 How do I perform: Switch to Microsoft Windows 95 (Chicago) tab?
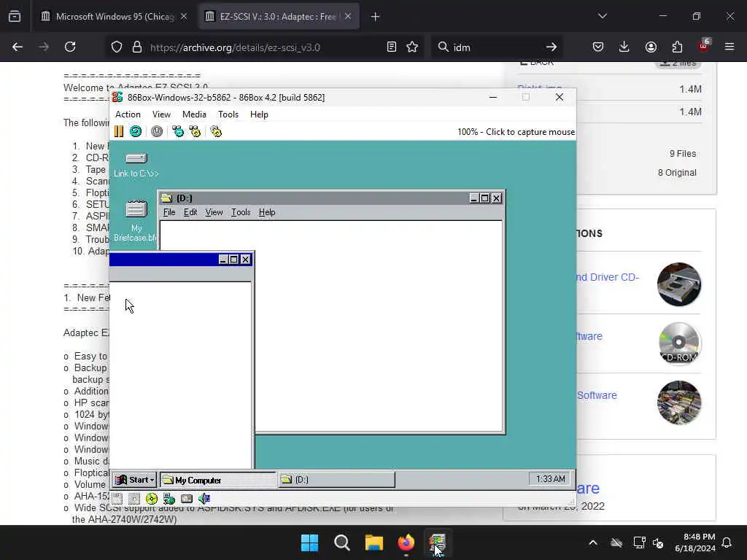[x=113, y=17]
